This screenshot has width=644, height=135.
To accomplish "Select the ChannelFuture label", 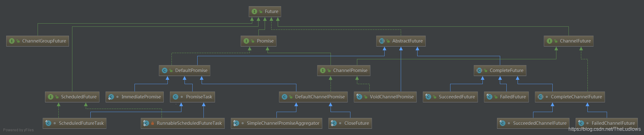I will [x=575, y=41].
